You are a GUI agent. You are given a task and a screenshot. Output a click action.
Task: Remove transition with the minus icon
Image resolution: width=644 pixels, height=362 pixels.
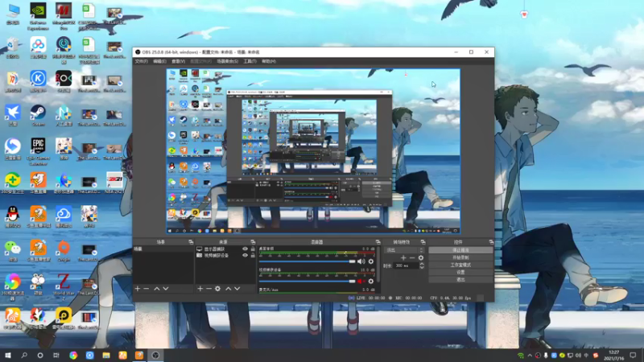click(412, 257)
